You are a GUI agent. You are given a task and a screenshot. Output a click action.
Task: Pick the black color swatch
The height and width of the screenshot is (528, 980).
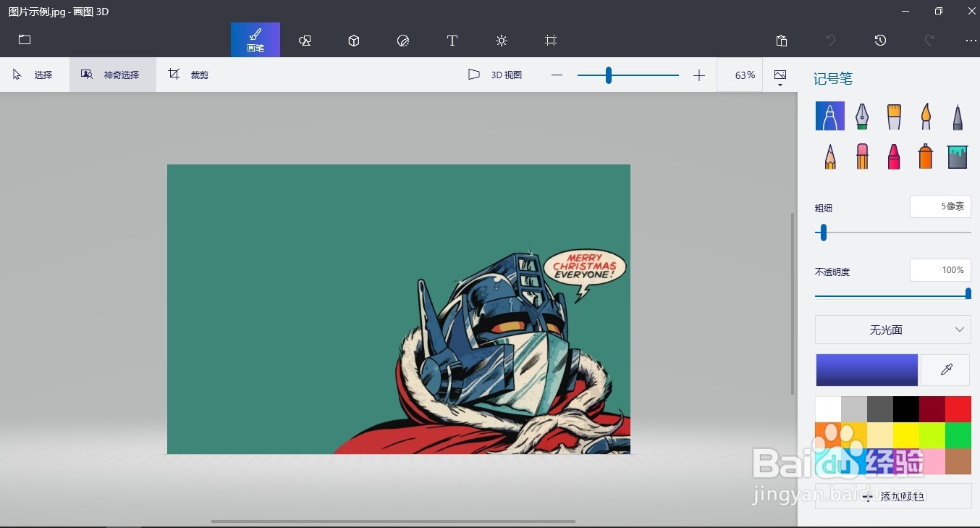(x=906, y=409)
